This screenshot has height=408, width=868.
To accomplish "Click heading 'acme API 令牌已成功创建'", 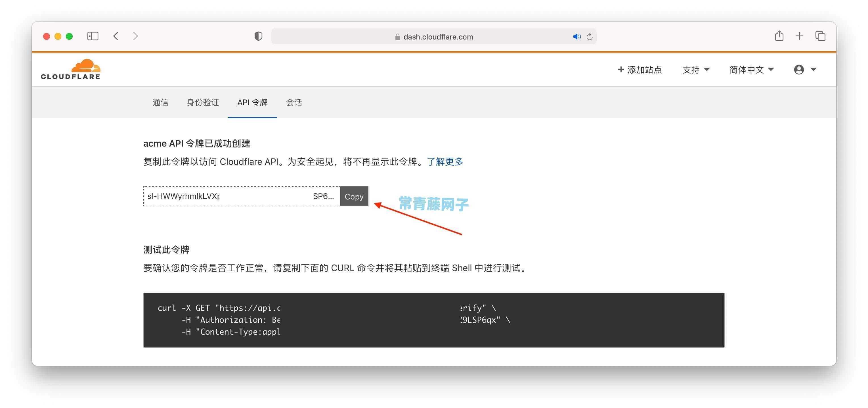I will click(x=197, y=143).
